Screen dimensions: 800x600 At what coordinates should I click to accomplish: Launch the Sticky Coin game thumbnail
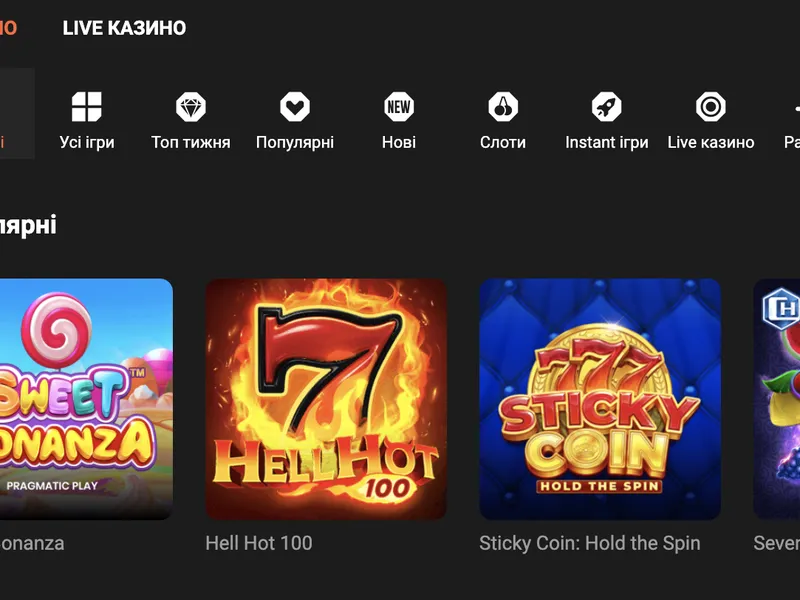pos(600,399)
